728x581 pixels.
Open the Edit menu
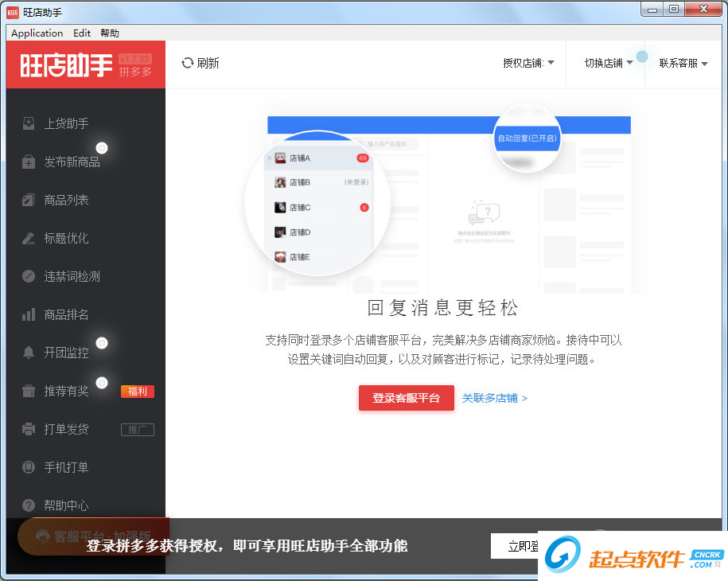82,33
